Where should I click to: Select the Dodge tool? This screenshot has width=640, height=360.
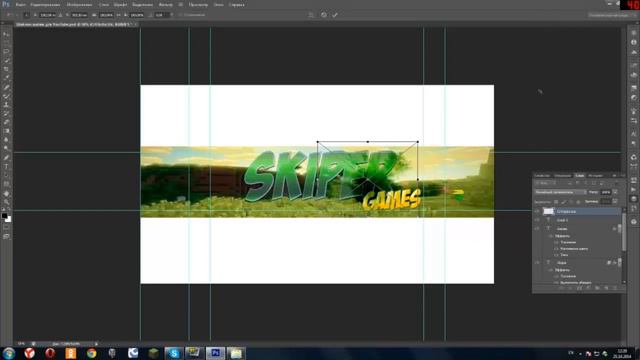tap(6, 149)
